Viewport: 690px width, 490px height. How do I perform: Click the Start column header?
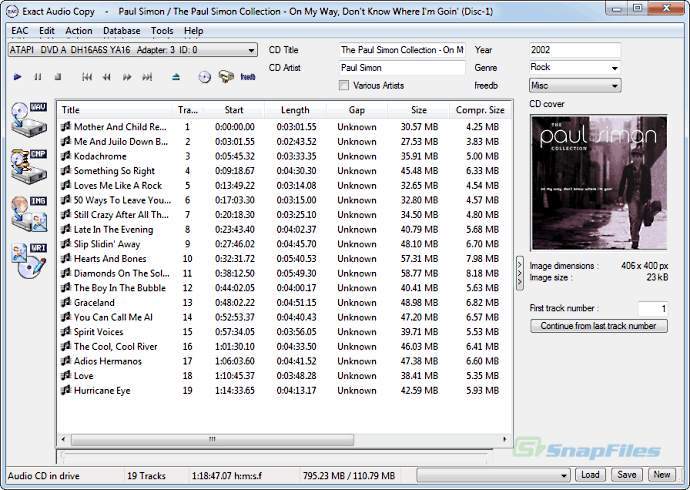click(x=234, y=110)
